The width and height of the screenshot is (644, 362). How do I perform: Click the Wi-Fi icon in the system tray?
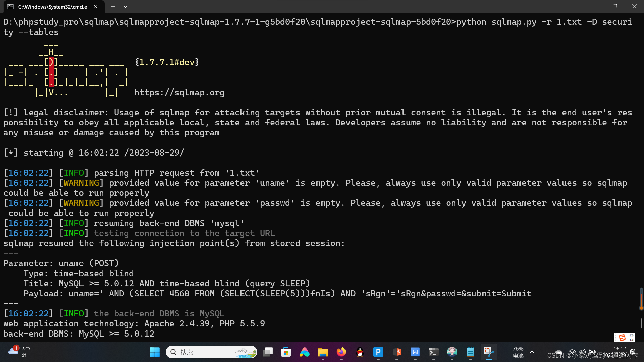572,352
